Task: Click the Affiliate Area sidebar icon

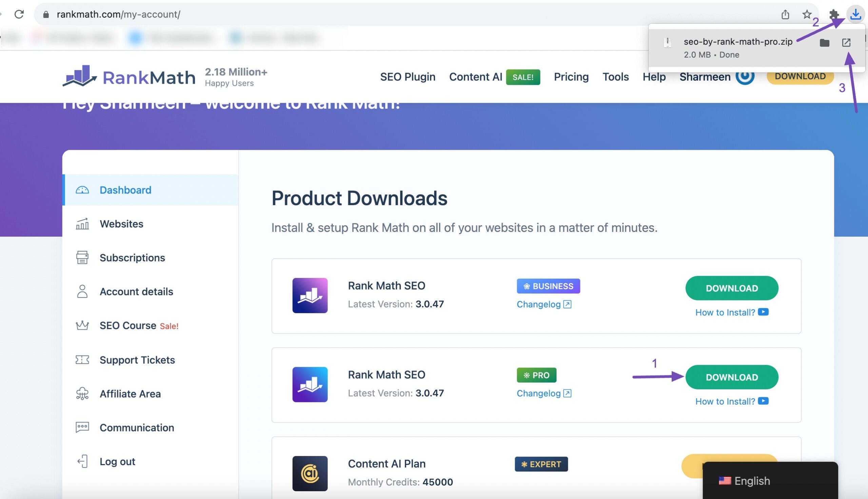Action: click(x=82, y=394)
